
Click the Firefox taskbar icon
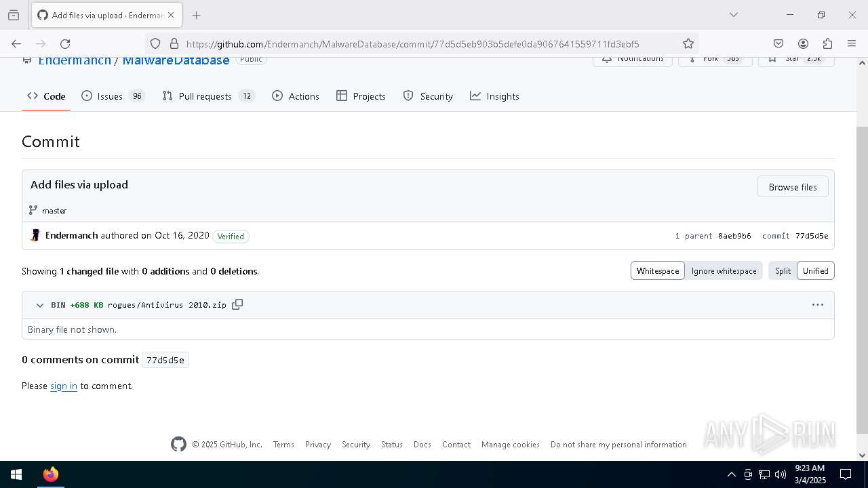50,474
